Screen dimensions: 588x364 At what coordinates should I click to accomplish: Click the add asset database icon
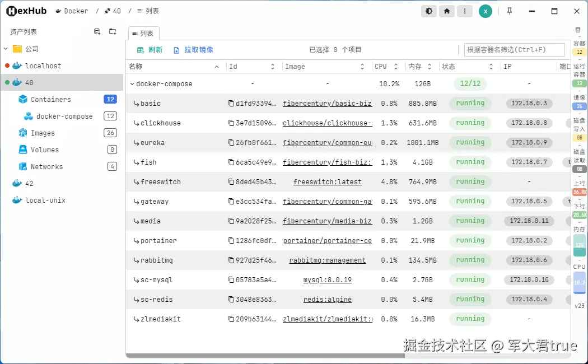click(97, 31)
